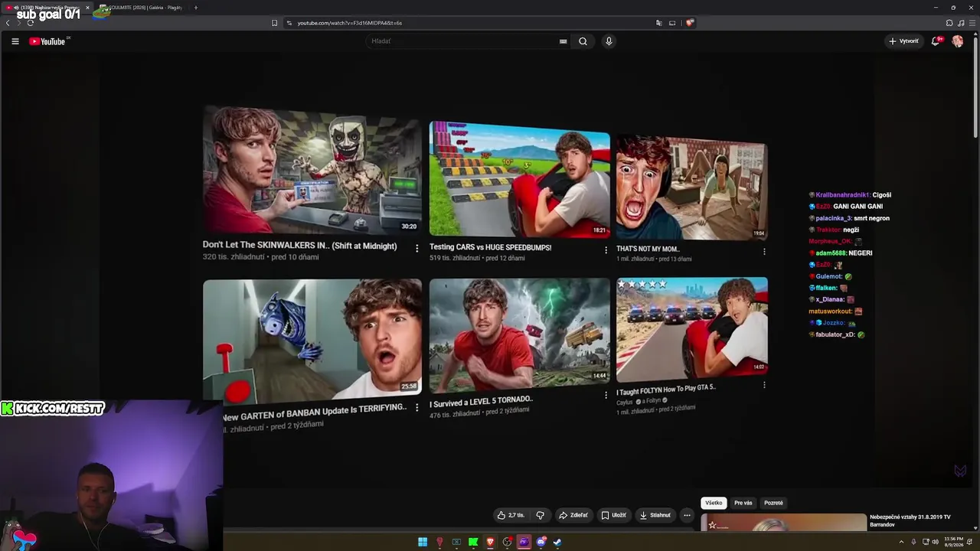Viewport: 980px width, 551px height.
Task: Click the Vytvoriť create button
Action: [903, 41]
